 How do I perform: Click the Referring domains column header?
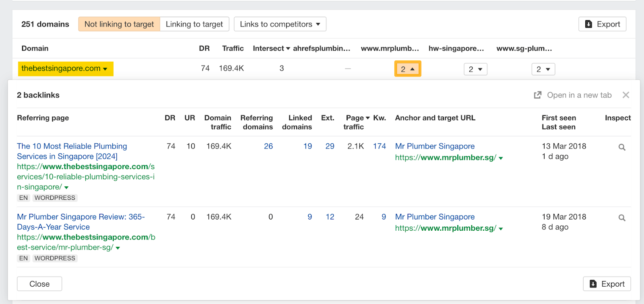pos(257,122)
